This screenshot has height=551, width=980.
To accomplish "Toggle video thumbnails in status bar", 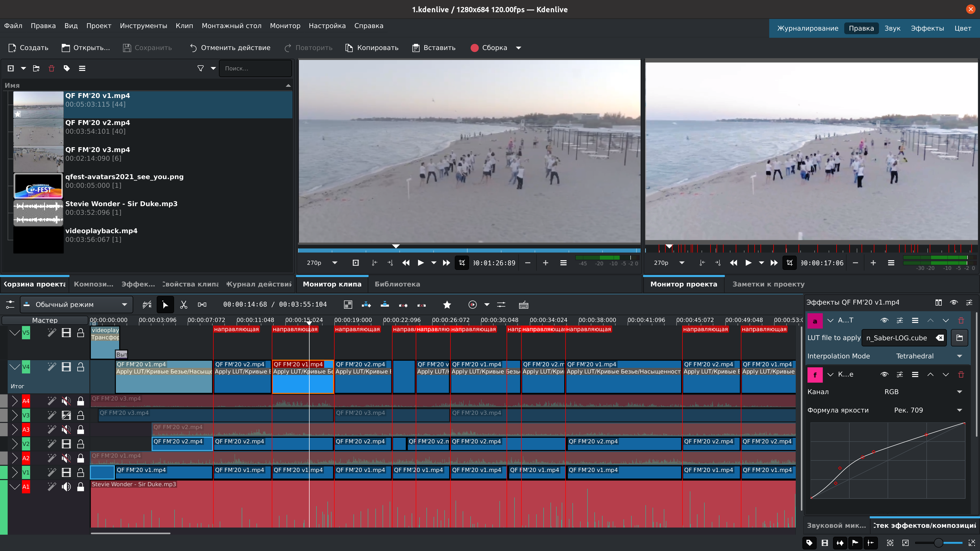I will 825,543.
